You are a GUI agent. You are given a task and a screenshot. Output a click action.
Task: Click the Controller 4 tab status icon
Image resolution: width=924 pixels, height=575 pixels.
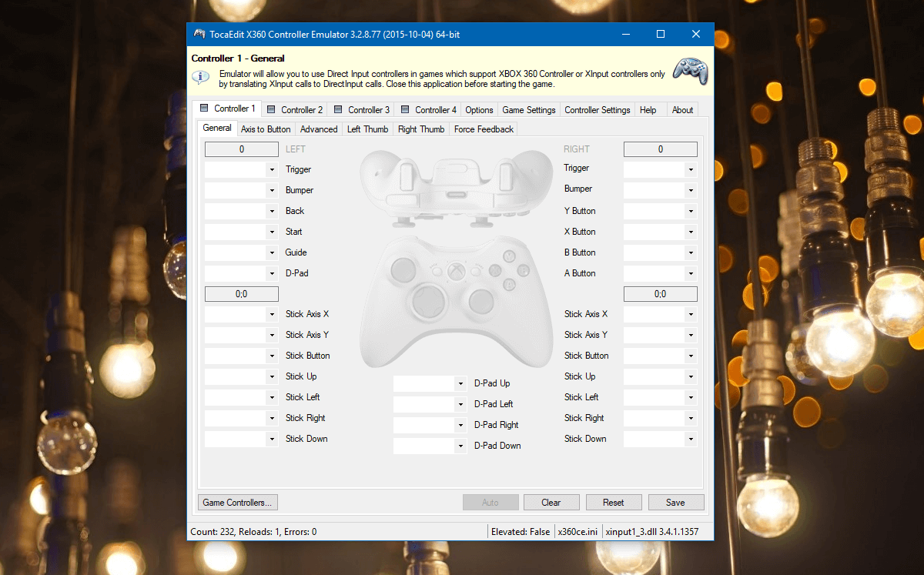[405, 109]
